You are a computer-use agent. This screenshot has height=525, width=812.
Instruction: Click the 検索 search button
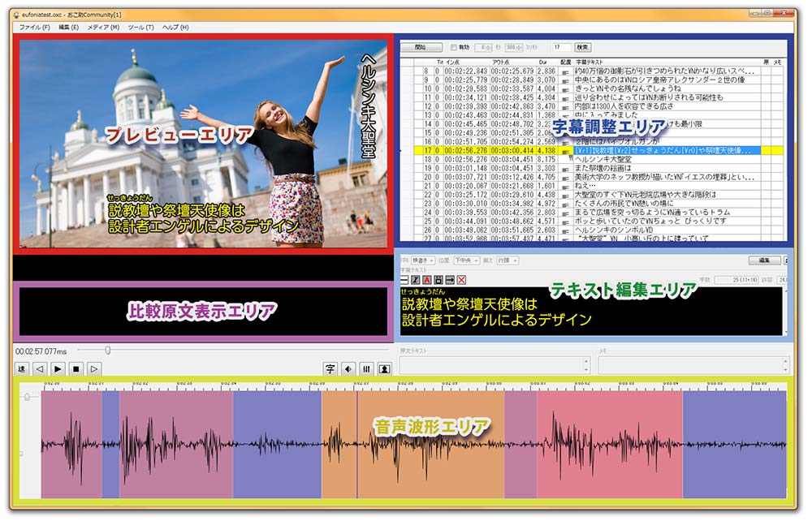coord(583,48)
